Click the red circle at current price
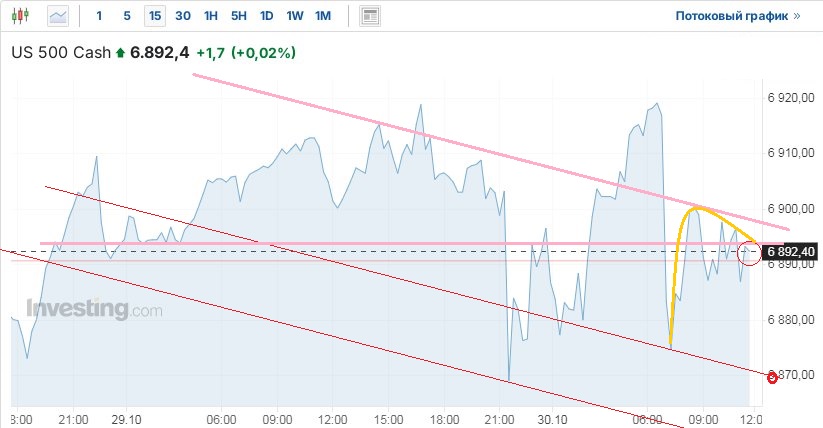This screenshot has width=823, height=428. pos(750,252)
